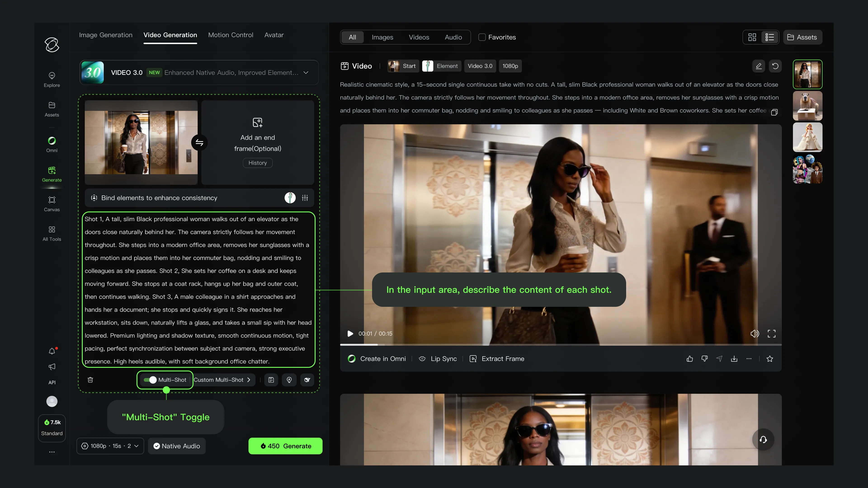Image resolution: width=868 pixels, height=488 pixels.
Task: Disable the Multi-Shot toggle
Action: 151,380
